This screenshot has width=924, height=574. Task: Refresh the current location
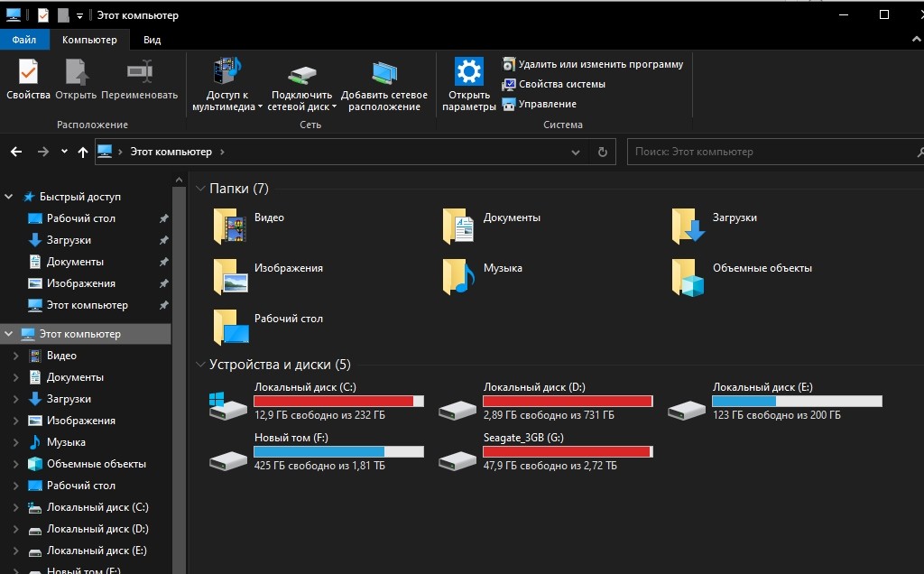coord(602,152)
